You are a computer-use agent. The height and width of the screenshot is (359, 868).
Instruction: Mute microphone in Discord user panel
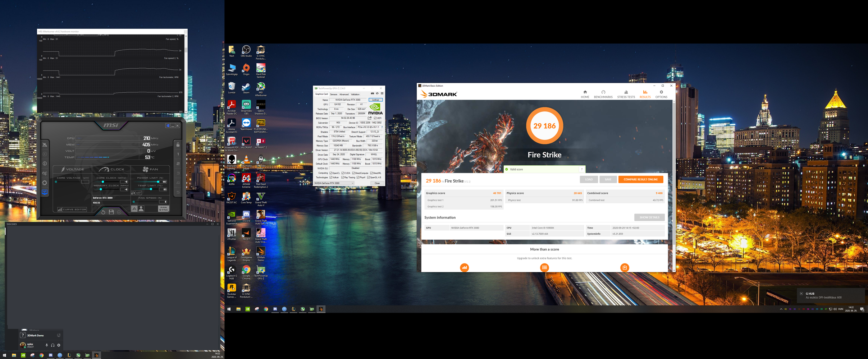[x=47, y=345]
